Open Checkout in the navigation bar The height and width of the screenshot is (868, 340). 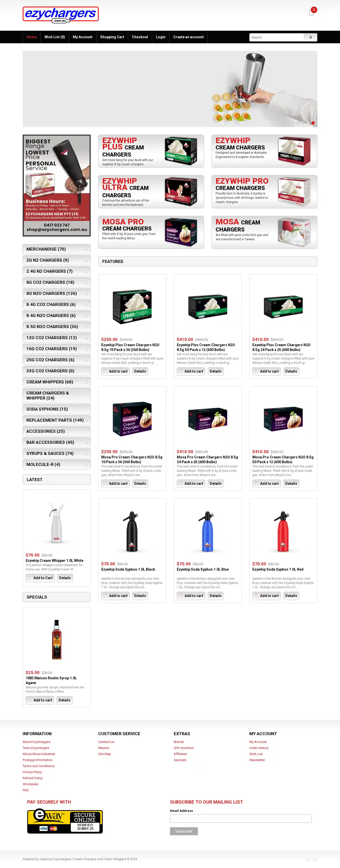coord(140,37)
